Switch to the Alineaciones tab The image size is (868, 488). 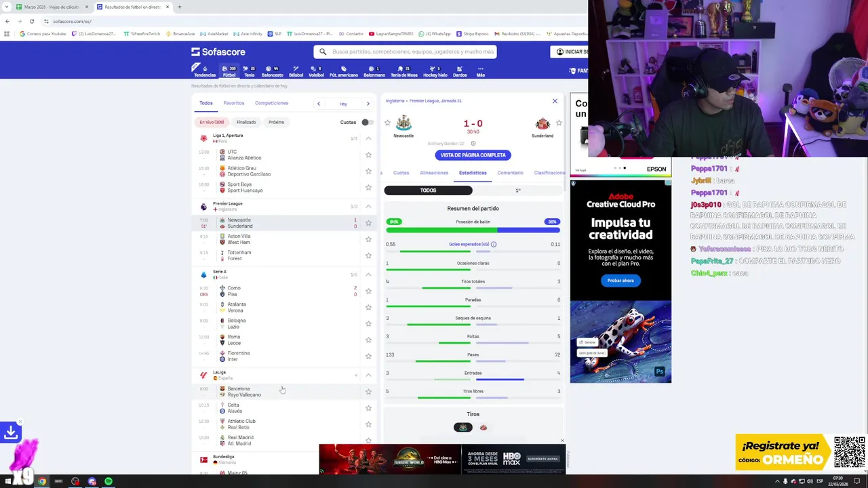point(434,173)
